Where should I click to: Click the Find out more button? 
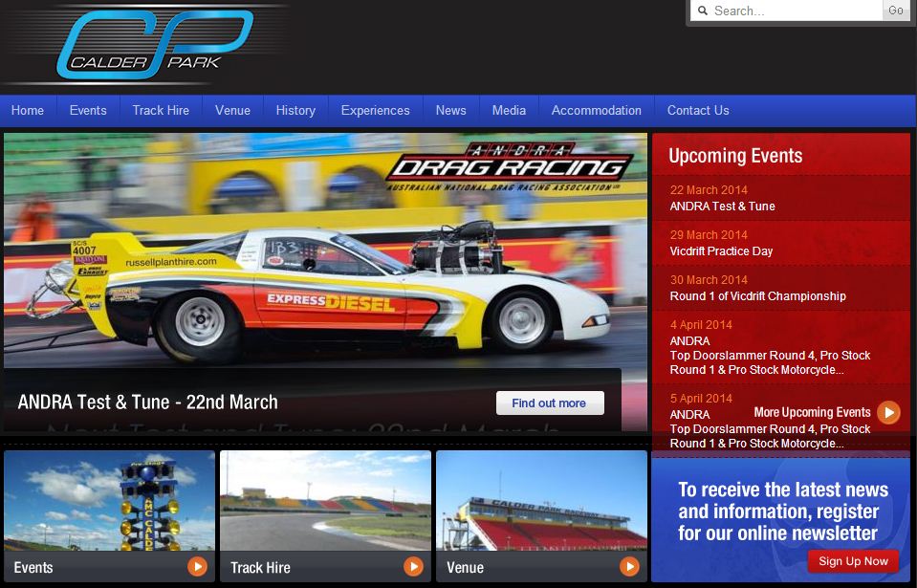(x=550, y=403)
